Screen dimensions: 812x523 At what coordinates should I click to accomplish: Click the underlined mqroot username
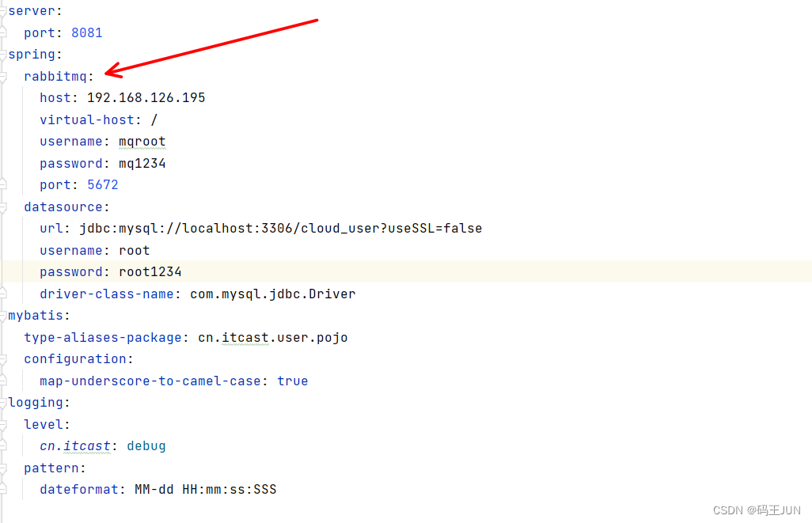(x=142, y=141)
